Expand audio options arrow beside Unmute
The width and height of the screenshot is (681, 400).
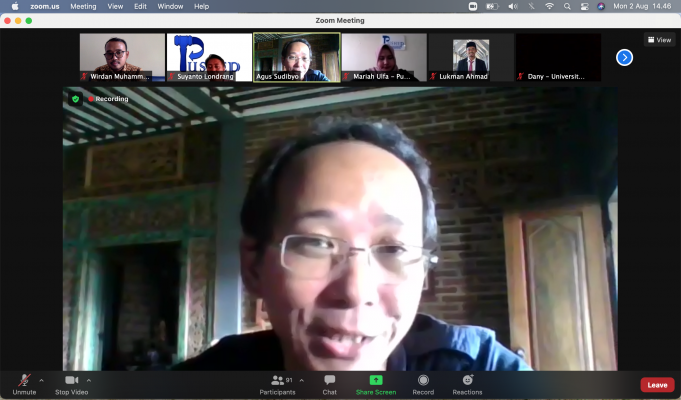click(x=41, y=380)
